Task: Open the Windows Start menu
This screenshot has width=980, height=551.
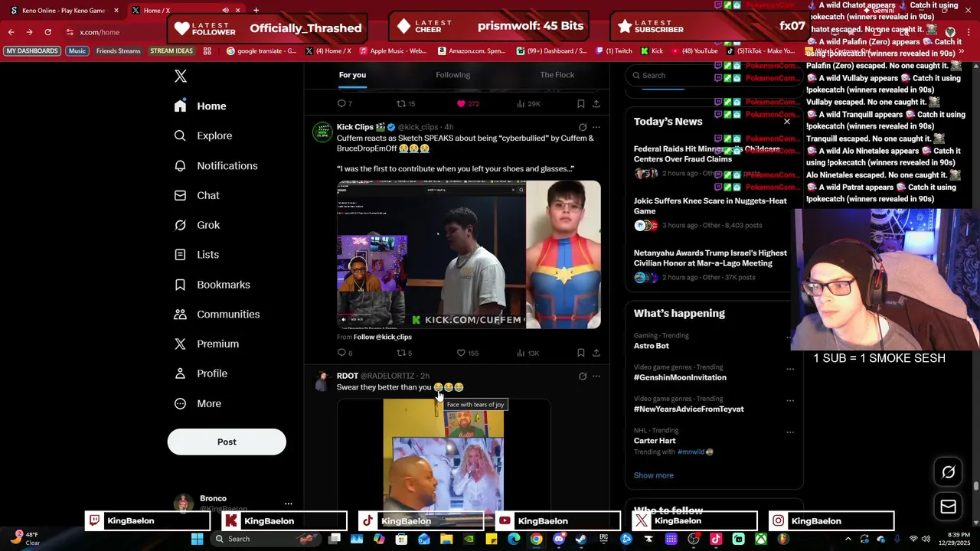Action: tap(197, 539)
